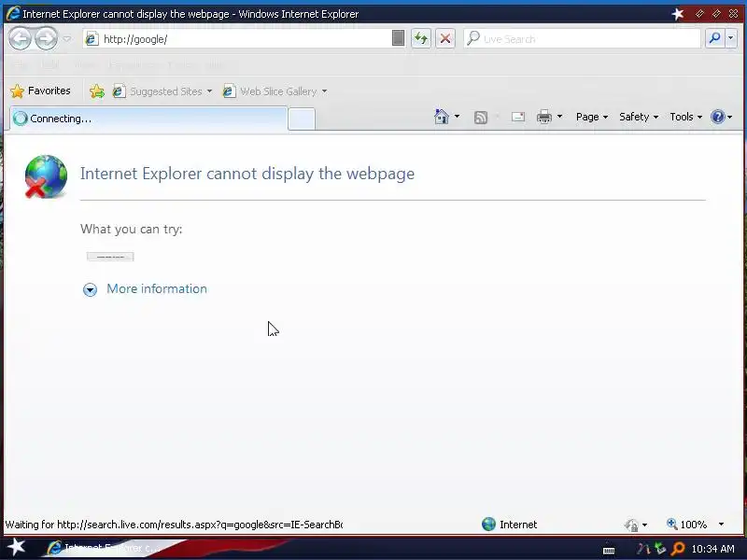Expand the Print options dropdown arrow
The image size is (747, 560).
(559, 116)
